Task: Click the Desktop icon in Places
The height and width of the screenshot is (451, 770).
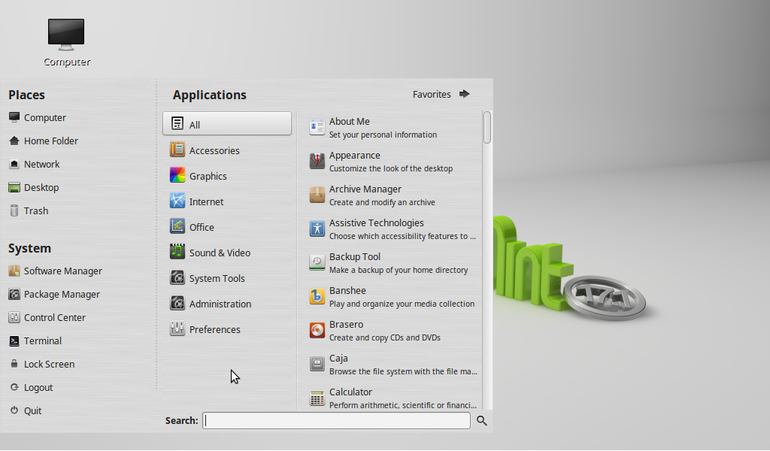Action: tap(14, 187)
